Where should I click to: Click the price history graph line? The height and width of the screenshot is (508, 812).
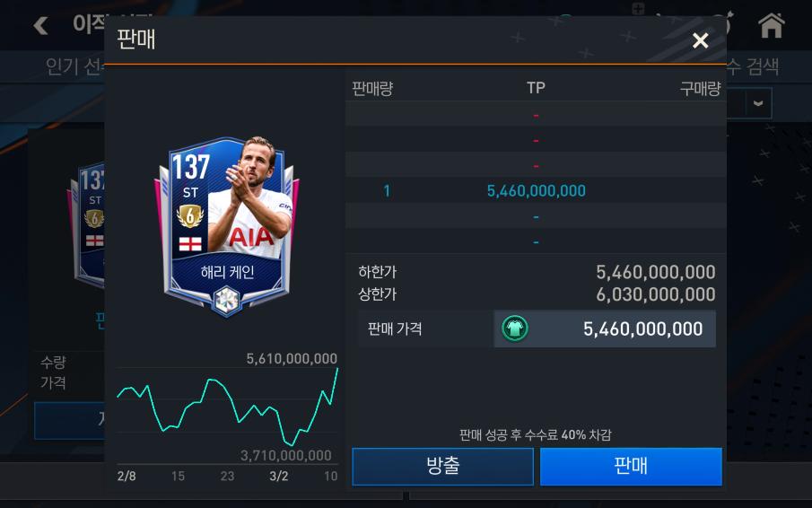(x=227, y=407)
